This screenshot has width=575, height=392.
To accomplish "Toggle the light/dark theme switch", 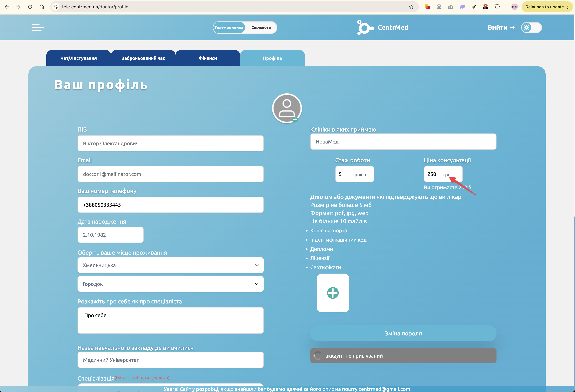I will tap(531, 27).
